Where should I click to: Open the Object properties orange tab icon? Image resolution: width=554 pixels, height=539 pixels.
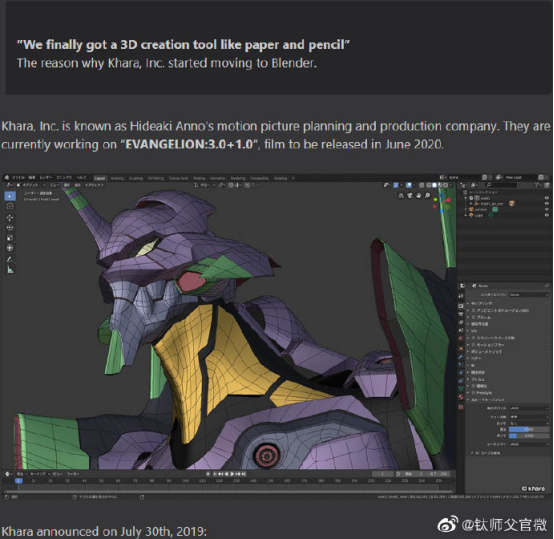point(461,348)
